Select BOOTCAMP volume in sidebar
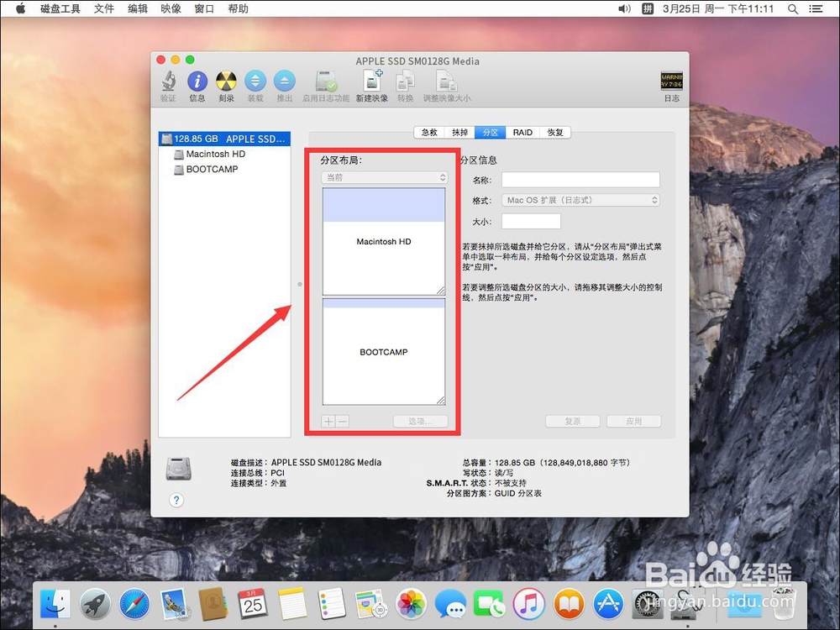Image resolution: width=840 pixels, height=630 pixels. click(x=207, y=170)
